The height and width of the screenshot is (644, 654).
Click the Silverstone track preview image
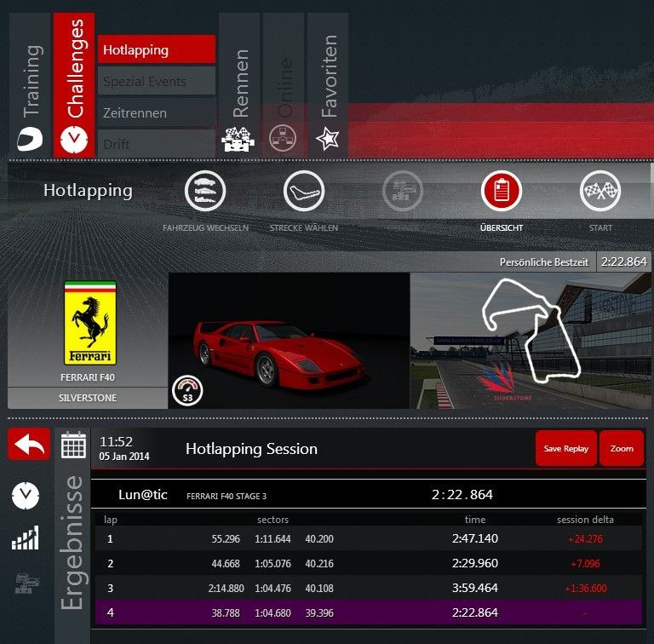(x=531, y=341)
